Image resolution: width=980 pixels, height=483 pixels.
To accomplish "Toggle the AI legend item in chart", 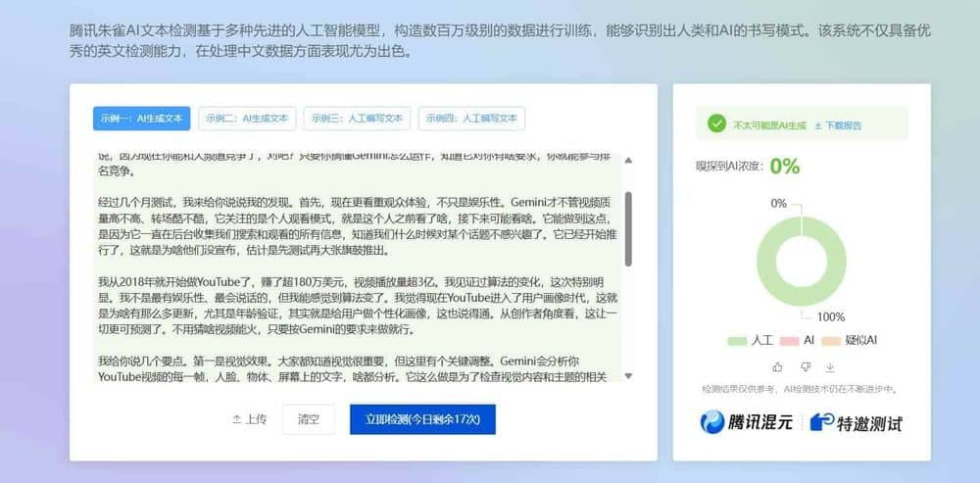I will (801, 341).
